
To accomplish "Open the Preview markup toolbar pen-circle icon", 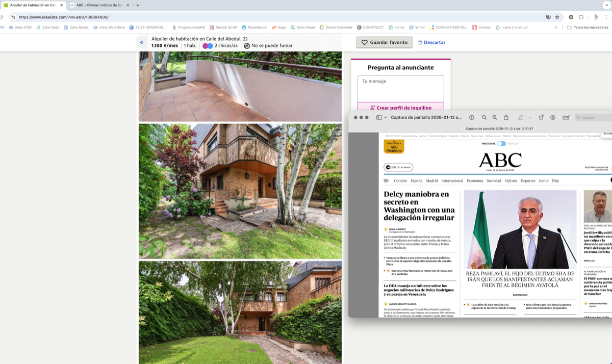I will click(553, 117).
